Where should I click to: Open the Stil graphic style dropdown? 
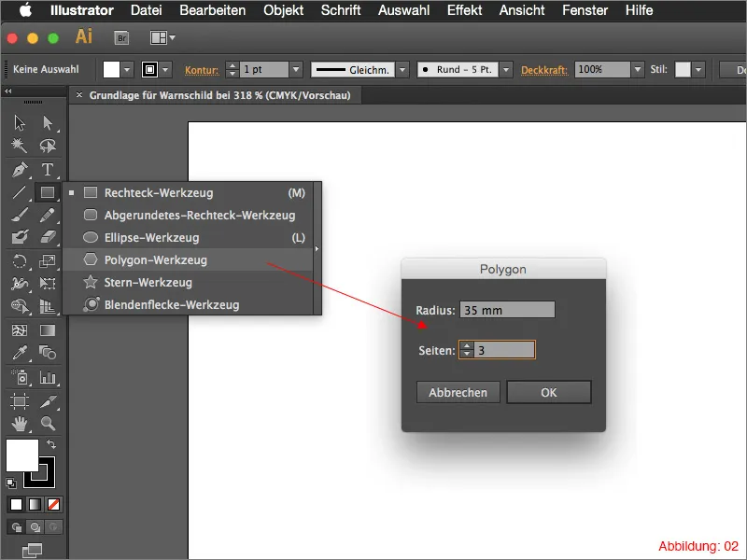pyautogui.click(x=698, y=69)
